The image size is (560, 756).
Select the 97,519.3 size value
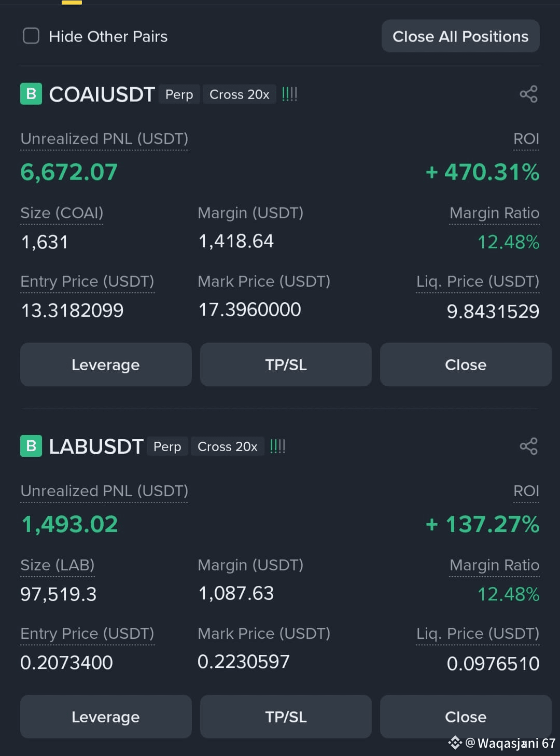click(x=59, y=594)
